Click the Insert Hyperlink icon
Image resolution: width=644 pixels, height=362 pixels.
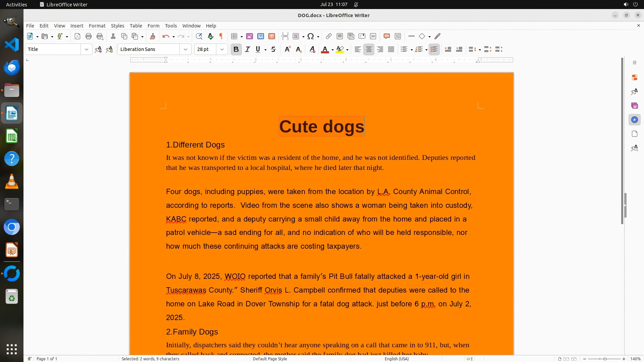[x=329, y=36]
